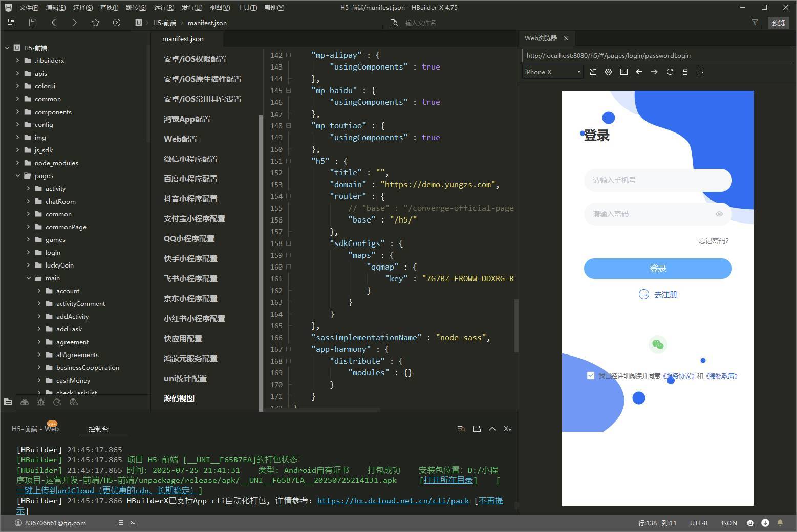Click the editor's vertical scrollbar thumb
This screenshot has height=532, width=797.
pyautogui.click(x=516, y=325)
